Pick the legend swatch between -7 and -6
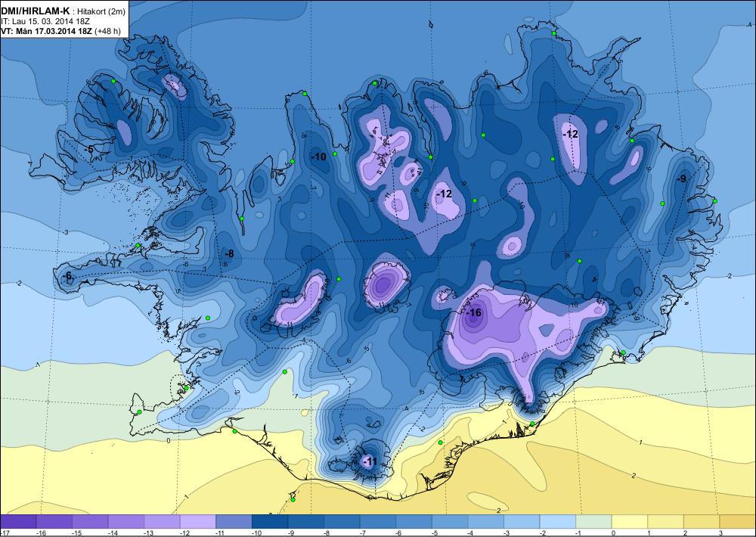This screenshot has width=756, height=537. click(378, 522)
